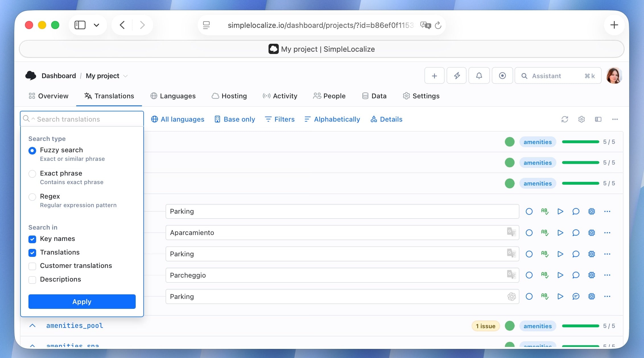The width and height of the screenshot is (644, 358).
Task: Open Safari sidebar dropdown chevron
Action: 96,25
